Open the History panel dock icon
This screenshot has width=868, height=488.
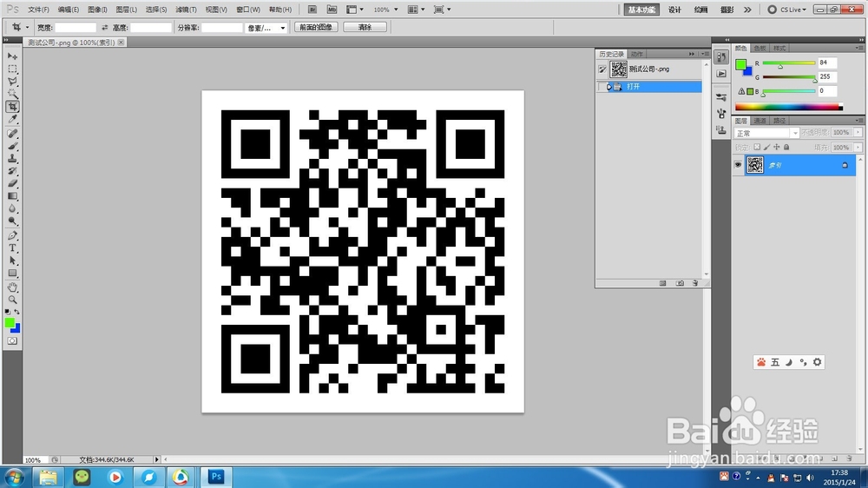coord(720,57)
